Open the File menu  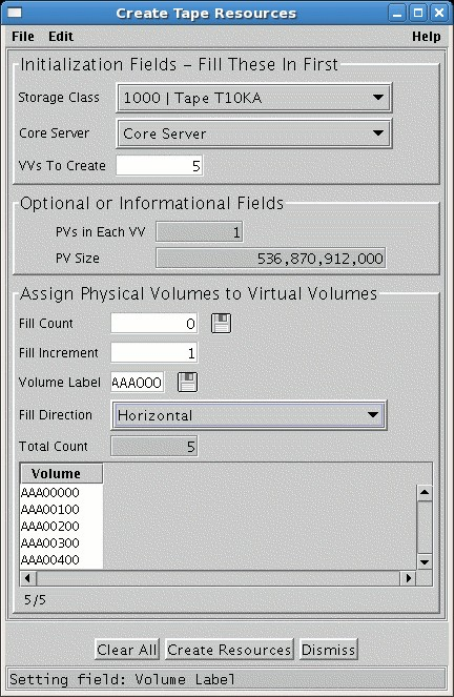click(23, 36)
